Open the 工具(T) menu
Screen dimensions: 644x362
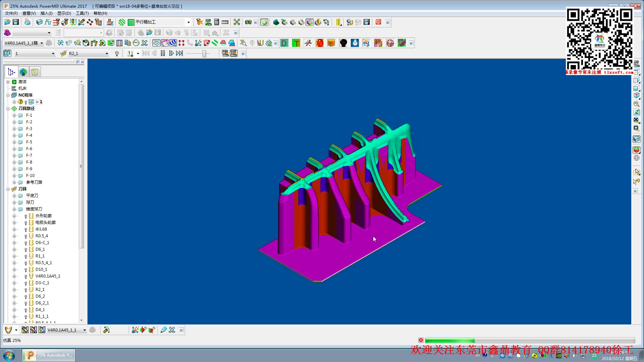(x=82, y=13)
